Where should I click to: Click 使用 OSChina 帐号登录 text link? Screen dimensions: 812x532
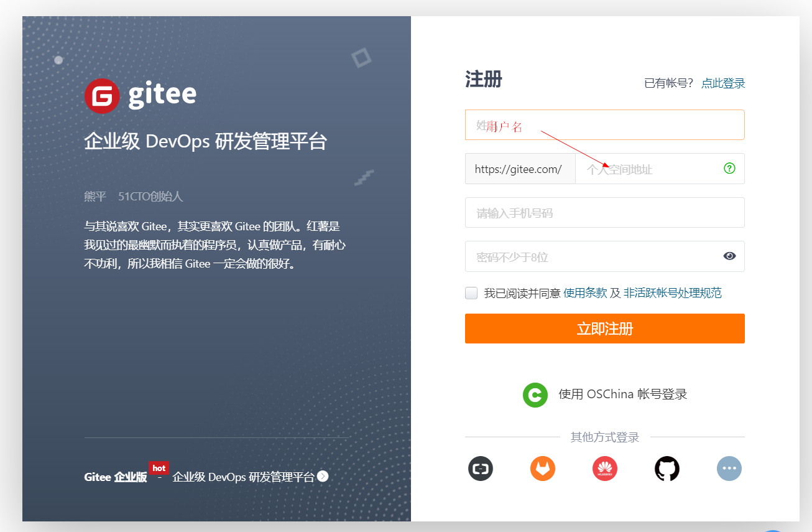tap(623, 394)
